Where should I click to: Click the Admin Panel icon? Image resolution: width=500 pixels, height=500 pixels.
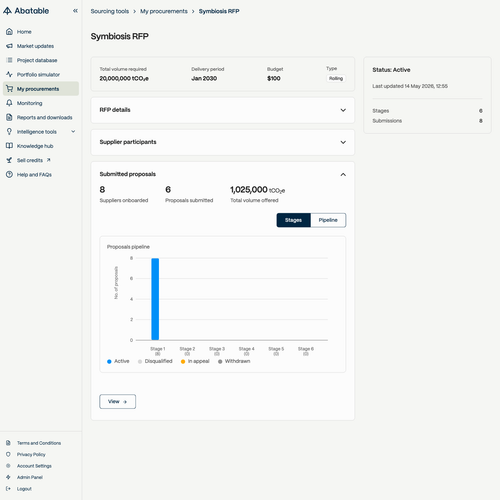tap(8, 477)
